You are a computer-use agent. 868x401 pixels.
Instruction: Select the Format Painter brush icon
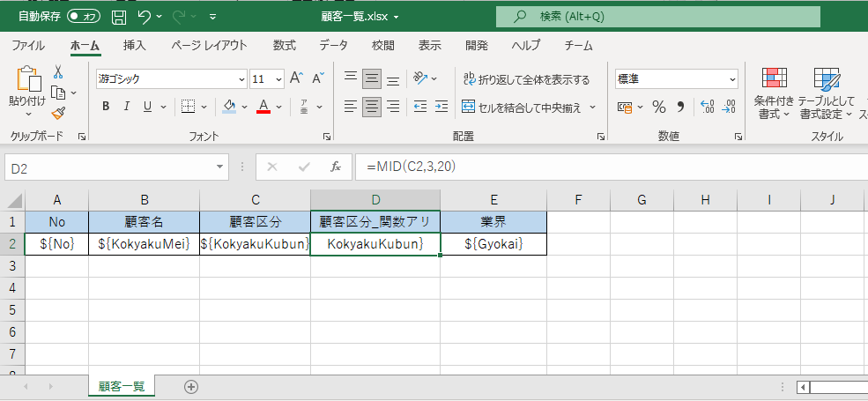[x=58, y=113]
